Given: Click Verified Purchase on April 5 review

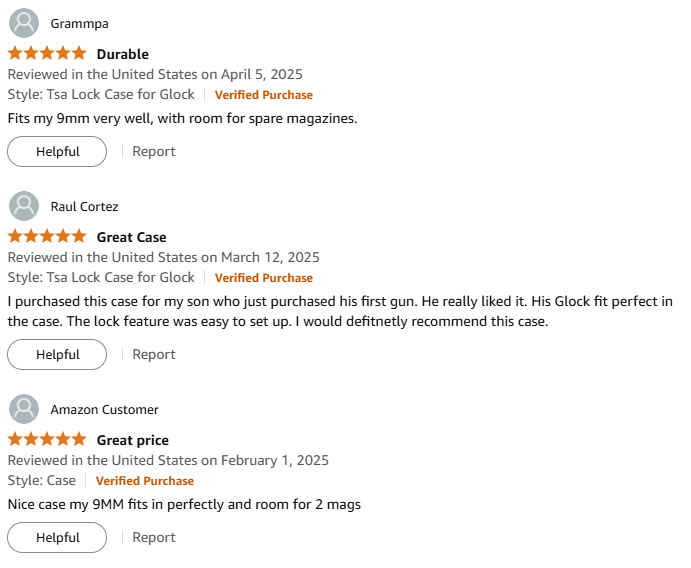Looking at the screenshot, I should tap(264, 95).
